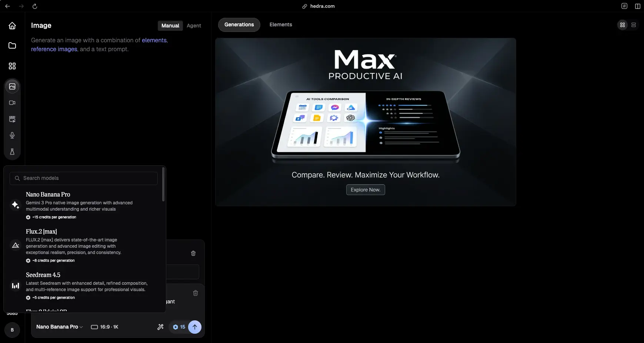Screen dimensions: 644x343
Task: Delete item using the upper trash icon
Action: pyautogui.click(x=193, y=253)
